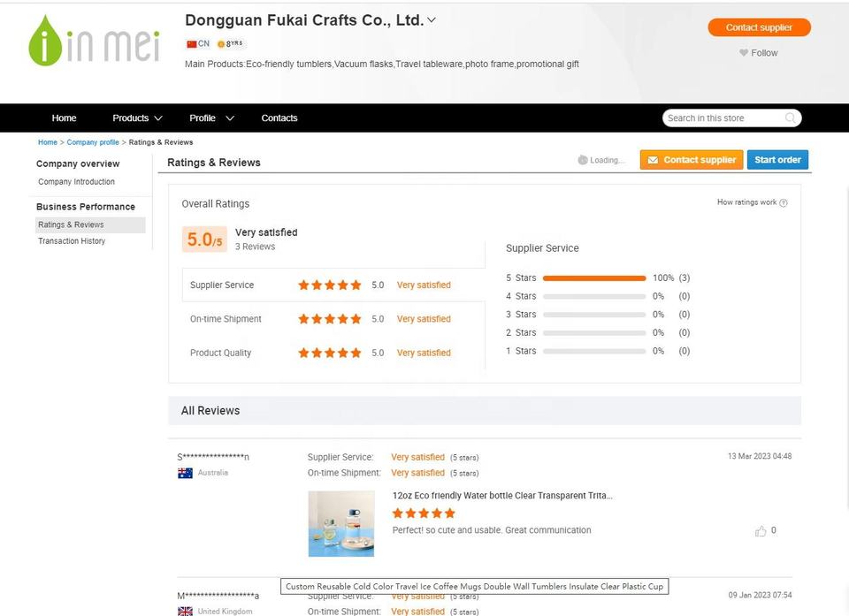Click the blue Start order button

click(777, 160)
